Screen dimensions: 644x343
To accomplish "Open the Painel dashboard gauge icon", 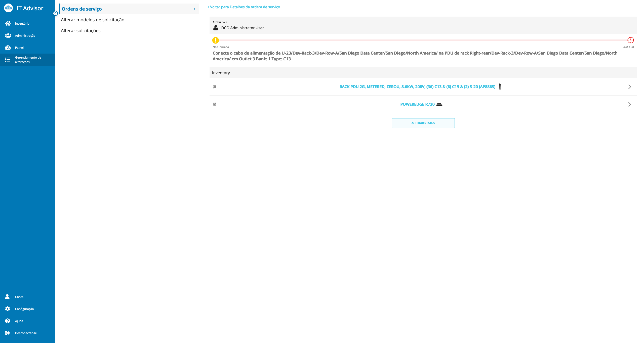I will coord(8,48).
